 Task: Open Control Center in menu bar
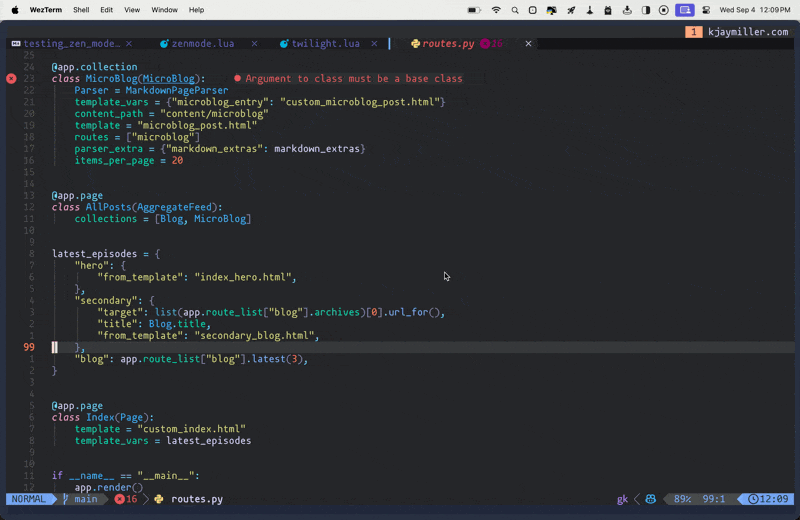click(706, 10)
